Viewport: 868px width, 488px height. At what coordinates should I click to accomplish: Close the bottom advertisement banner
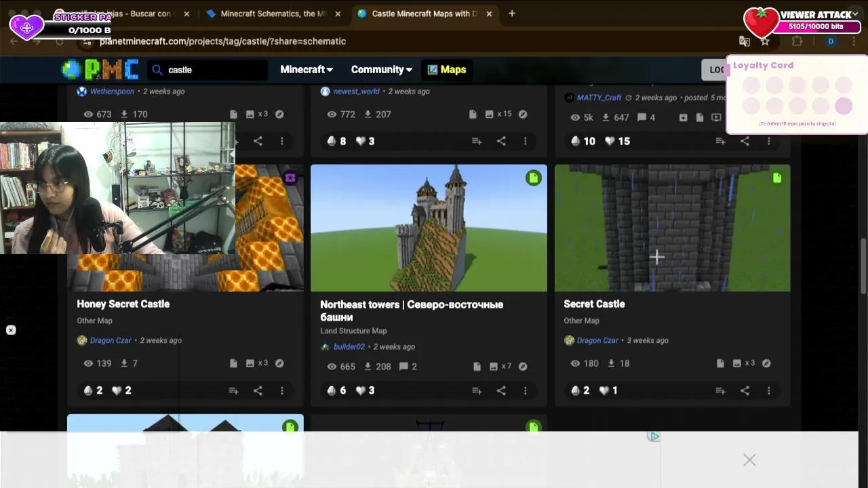(749, 460)
